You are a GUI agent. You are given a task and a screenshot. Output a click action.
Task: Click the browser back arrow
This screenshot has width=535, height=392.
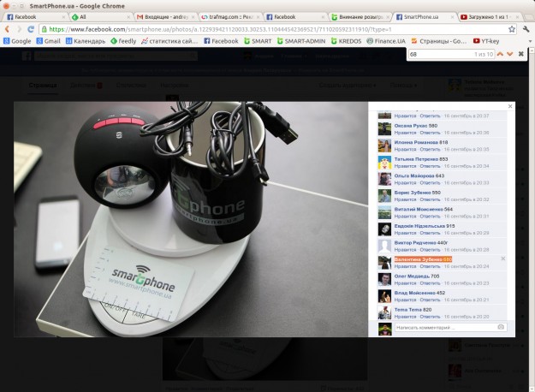[7, 28]
